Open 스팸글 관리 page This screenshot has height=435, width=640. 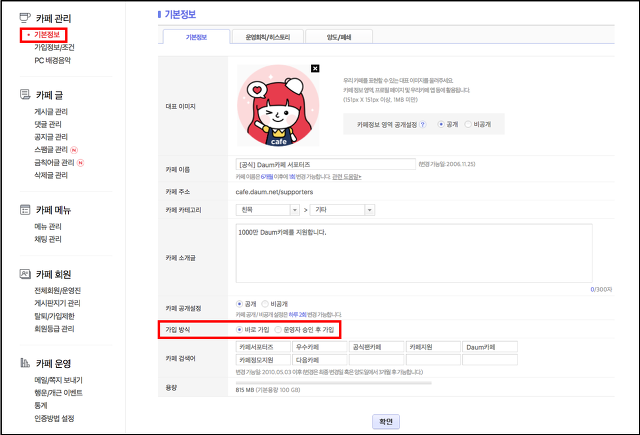click(x=51, y=150)
